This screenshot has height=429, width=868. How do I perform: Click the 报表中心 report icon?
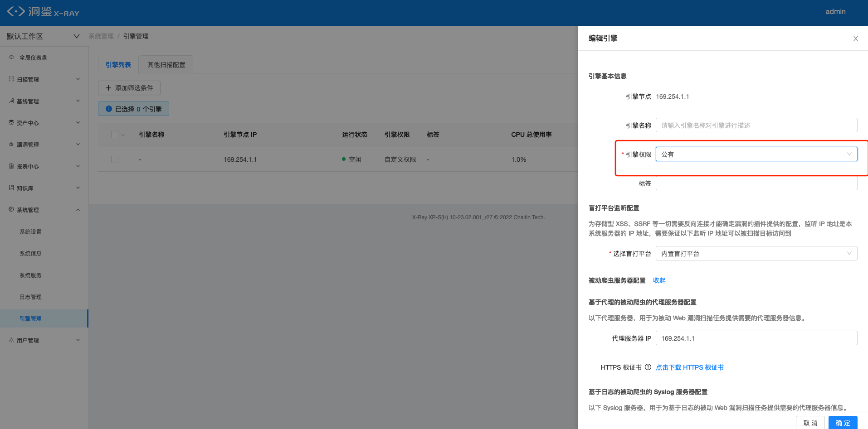[11, 166]
